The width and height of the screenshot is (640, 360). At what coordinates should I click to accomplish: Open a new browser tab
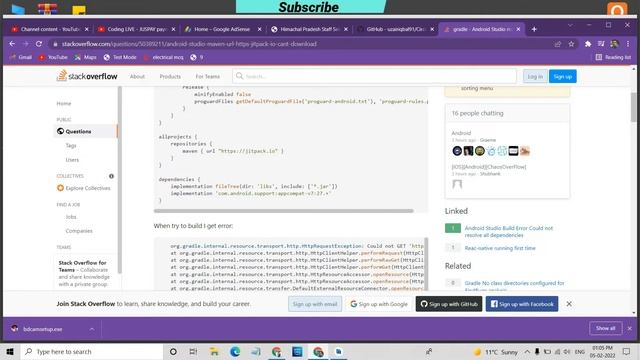tap(534, 29)
